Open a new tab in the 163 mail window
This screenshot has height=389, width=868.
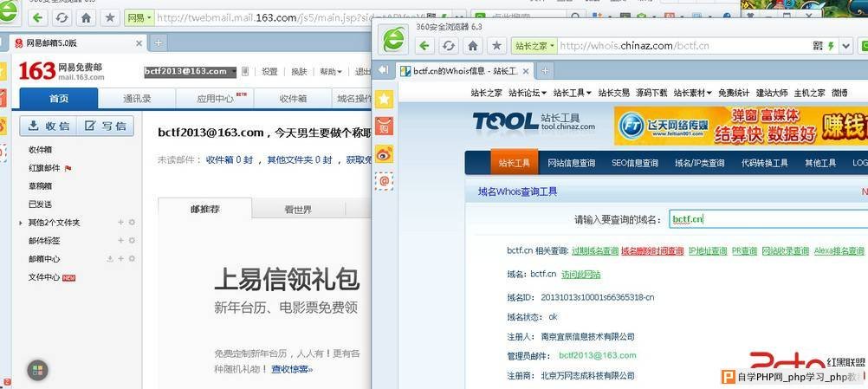[159, 42]
